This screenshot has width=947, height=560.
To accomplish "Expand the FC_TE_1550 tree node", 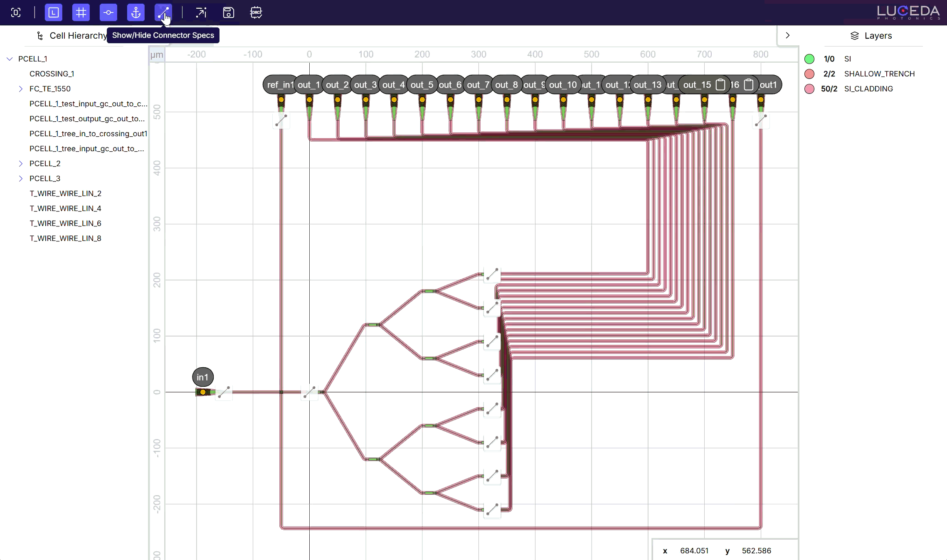I will click(x=21, y=88).
